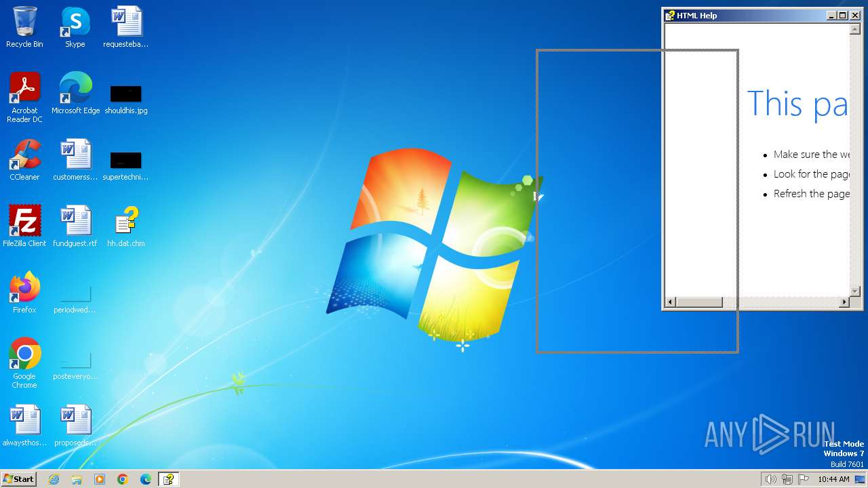Click the "Look for the page" bullet text

click(812, 174)
